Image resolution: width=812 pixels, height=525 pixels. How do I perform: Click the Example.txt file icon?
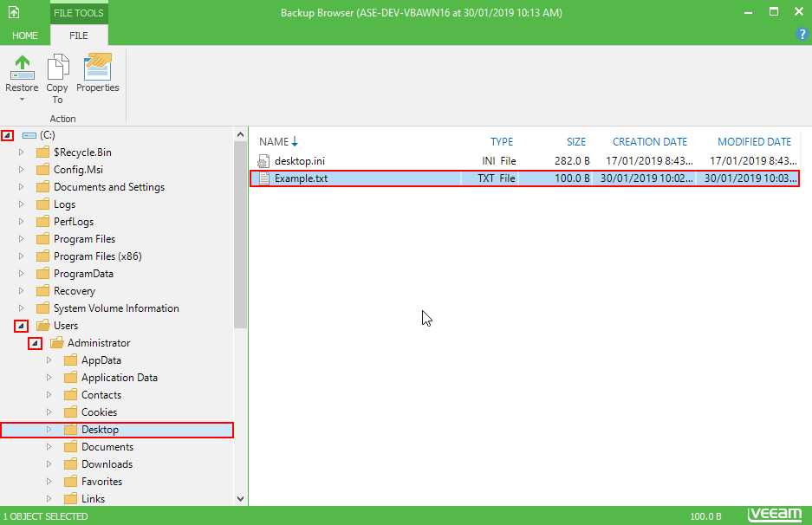pos(265,178)
